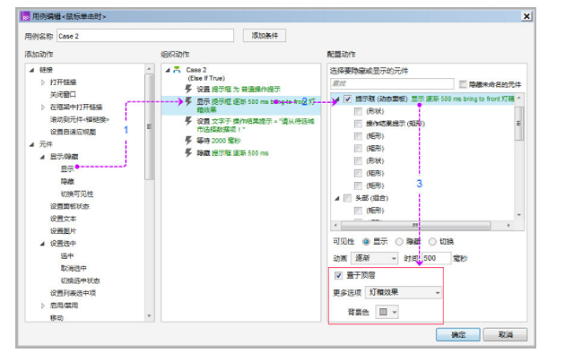The image size is (565, 362).
Task: Click lightning icon of 显示 提示框 逐渐 action
Action: coord(188,102)
